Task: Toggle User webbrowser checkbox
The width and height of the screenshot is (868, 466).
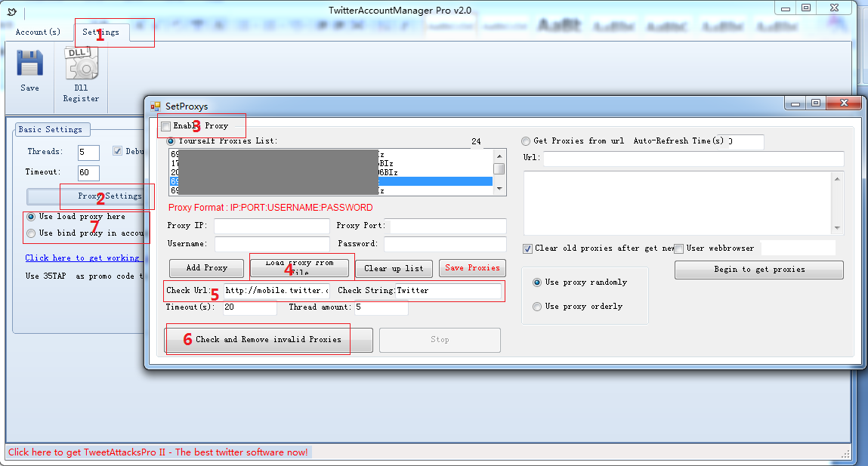Action: 678,249
